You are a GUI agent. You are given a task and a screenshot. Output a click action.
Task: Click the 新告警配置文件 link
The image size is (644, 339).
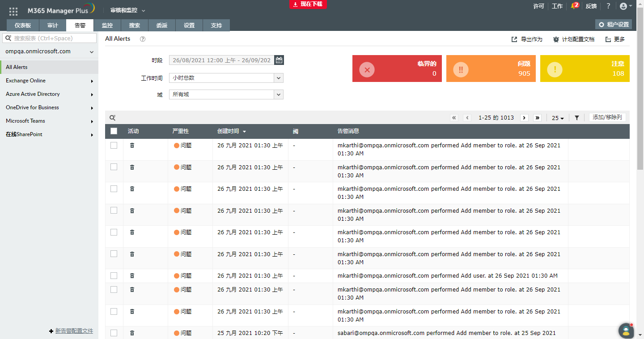point(74,331)
